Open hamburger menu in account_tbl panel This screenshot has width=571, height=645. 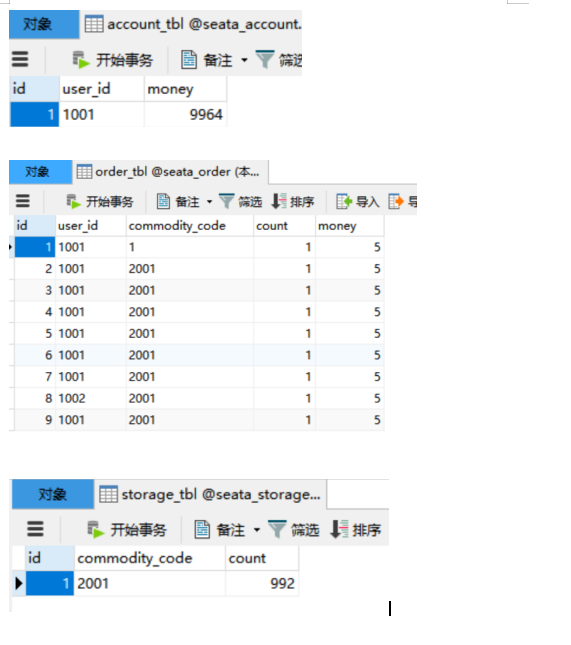coord(20,59)
